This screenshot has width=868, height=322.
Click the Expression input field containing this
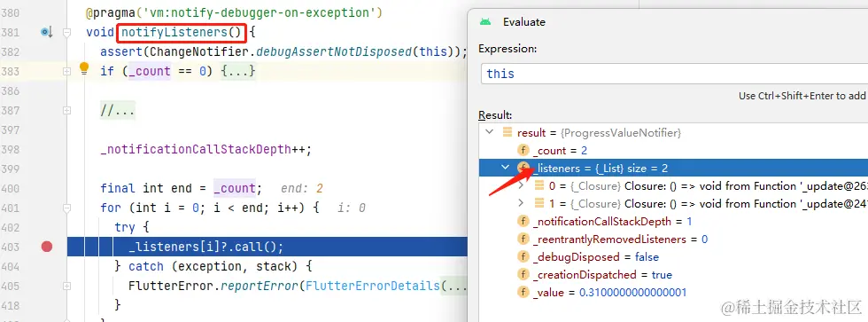674,74
